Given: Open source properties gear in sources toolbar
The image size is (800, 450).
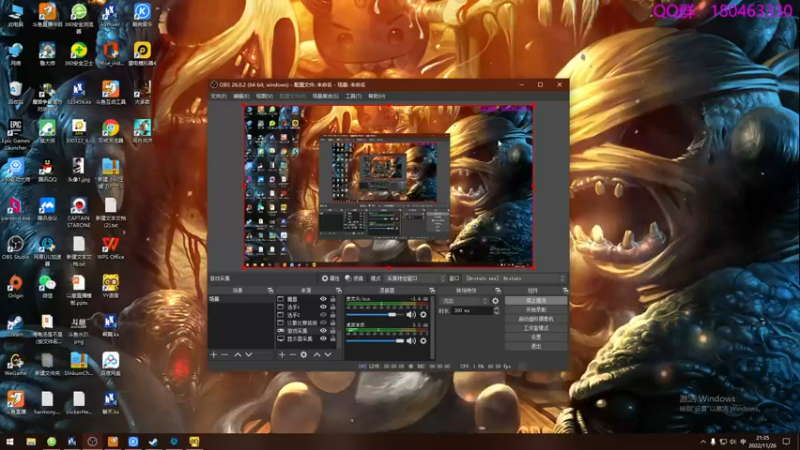Looking at the screenshot, I should coord(304,355).
